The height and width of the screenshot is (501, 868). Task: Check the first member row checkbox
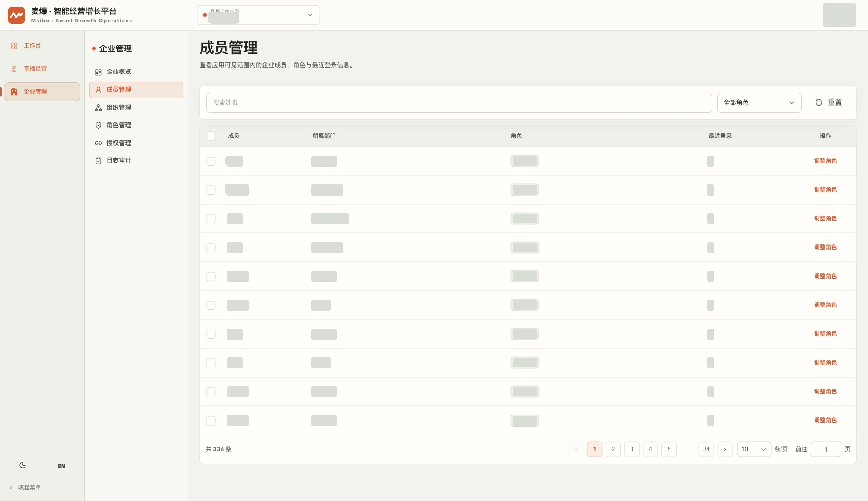tap(211, 161)
